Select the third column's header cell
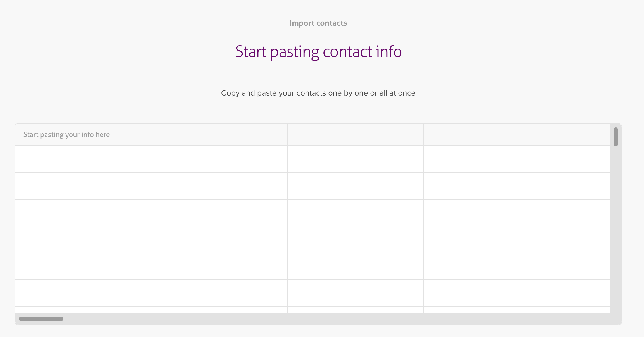The image size is (644, 337). click(x=356, y=134)
